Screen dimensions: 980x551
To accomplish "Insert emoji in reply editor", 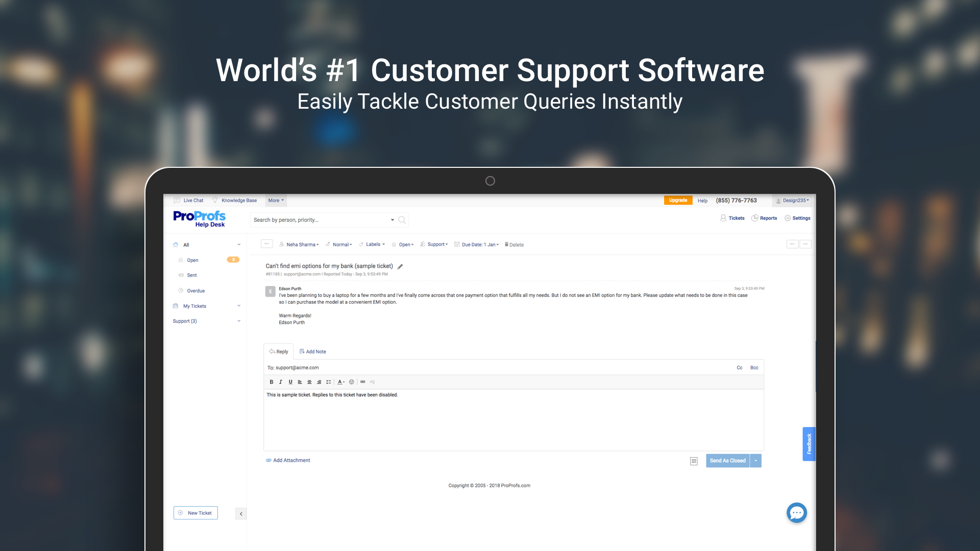I will (351, 382).
